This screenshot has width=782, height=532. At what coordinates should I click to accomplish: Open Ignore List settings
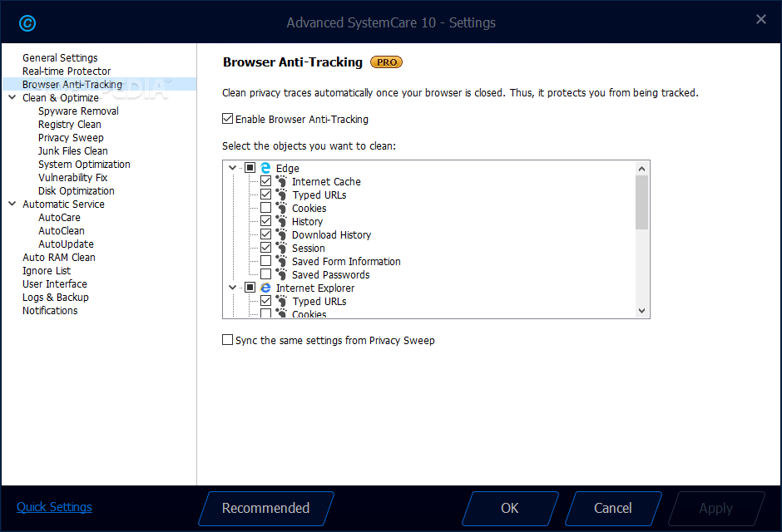click(x=47, y=270)
